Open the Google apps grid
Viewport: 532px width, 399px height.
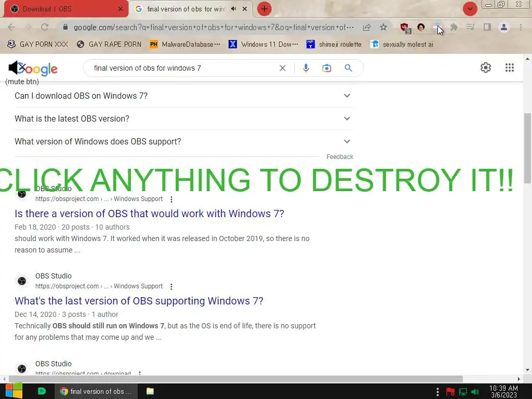(509, 68)
